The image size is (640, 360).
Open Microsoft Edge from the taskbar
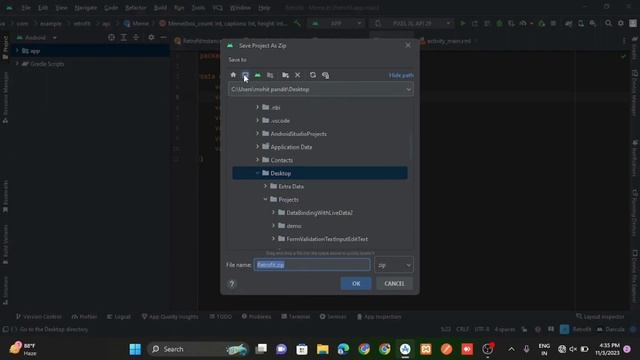click(x=343, y=349)
